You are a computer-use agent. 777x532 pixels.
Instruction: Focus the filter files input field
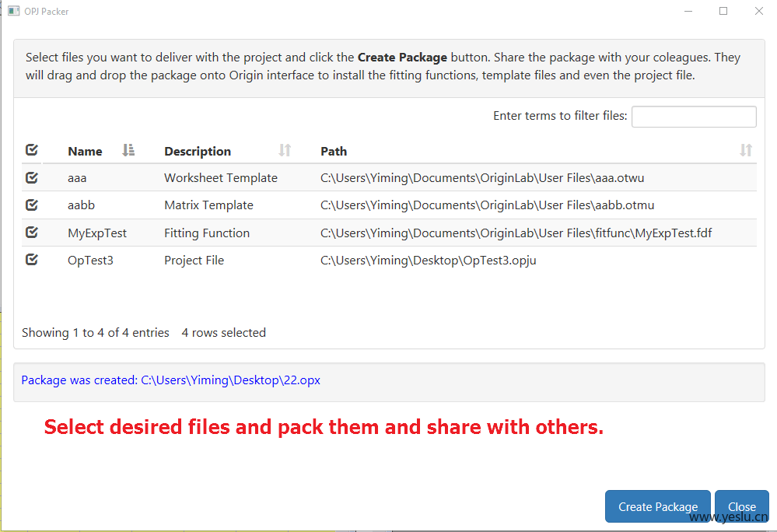pos(694,117)
